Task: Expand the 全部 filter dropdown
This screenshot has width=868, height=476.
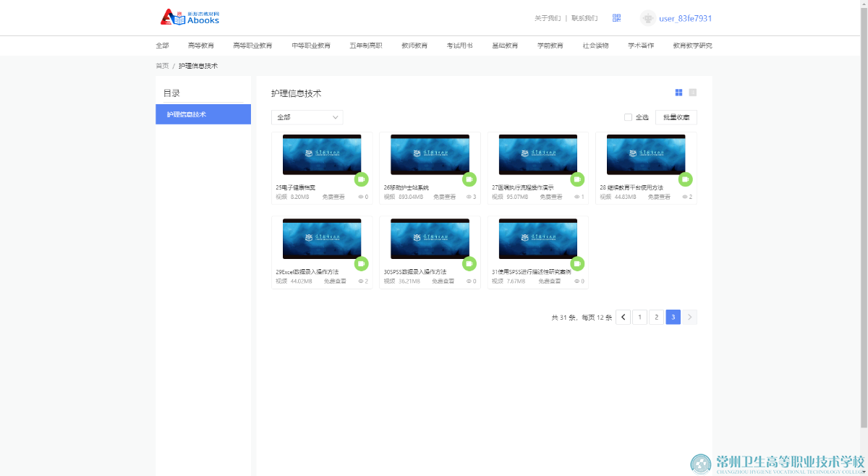Action: [x=307, y=117]
